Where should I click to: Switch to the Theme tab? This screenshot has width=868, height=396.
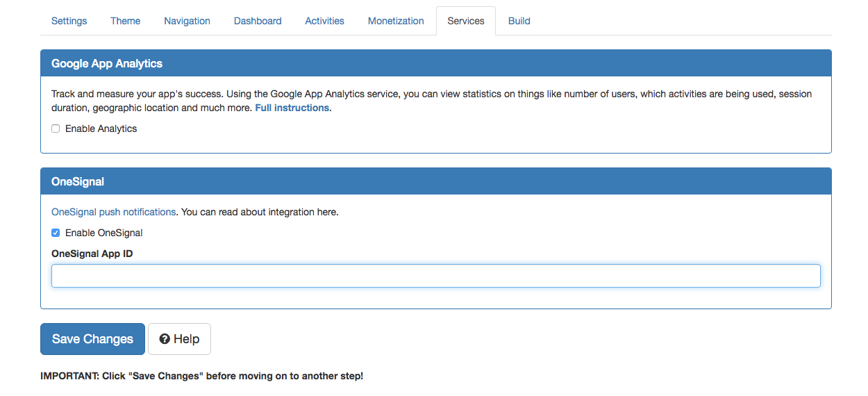point(125,21)
